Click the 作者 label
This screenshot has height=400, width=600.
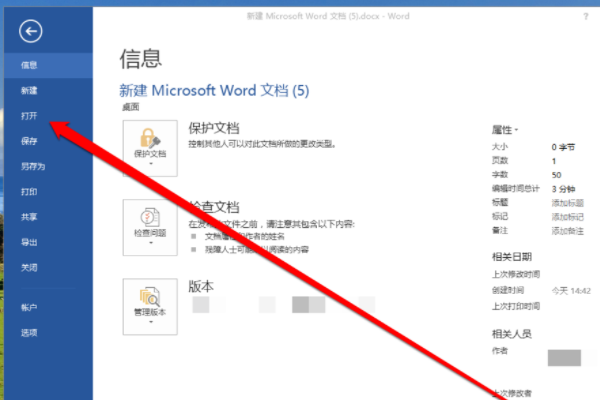[x=500, y=351]
